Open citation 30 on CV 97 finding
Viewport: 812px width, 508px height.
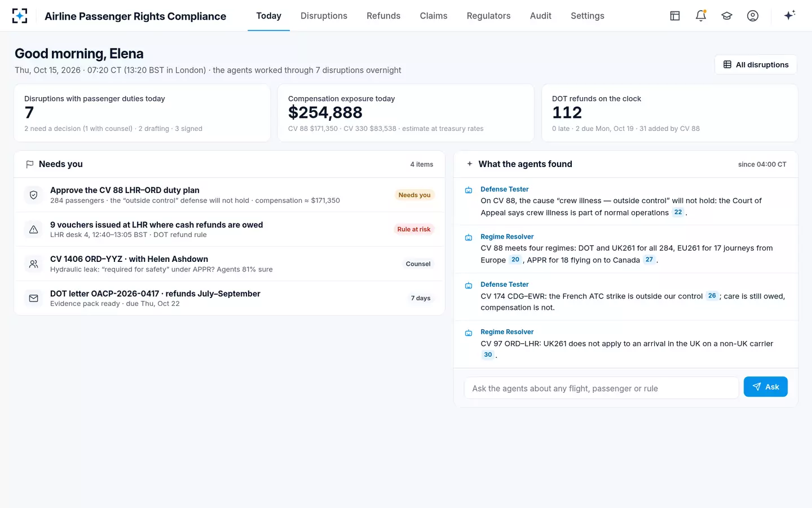(x=488, y=354)
